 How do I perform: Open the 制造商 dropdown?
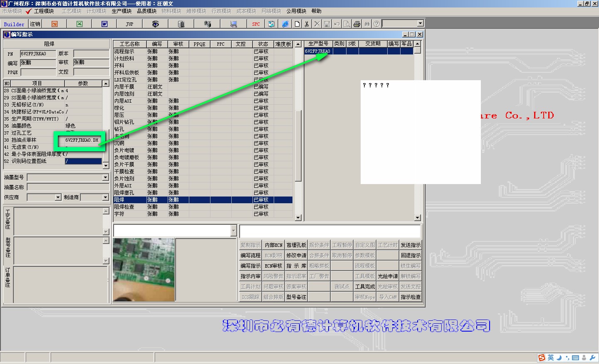pyautogui.click(x=105, y=197)
